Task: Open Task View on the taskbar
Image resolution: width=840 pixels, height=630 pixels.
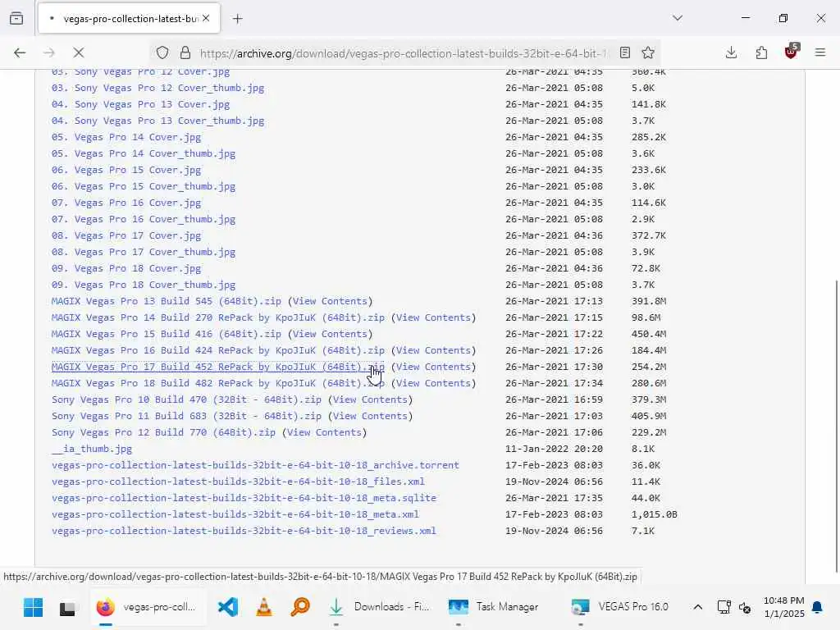Action: [x=67, y=608]
